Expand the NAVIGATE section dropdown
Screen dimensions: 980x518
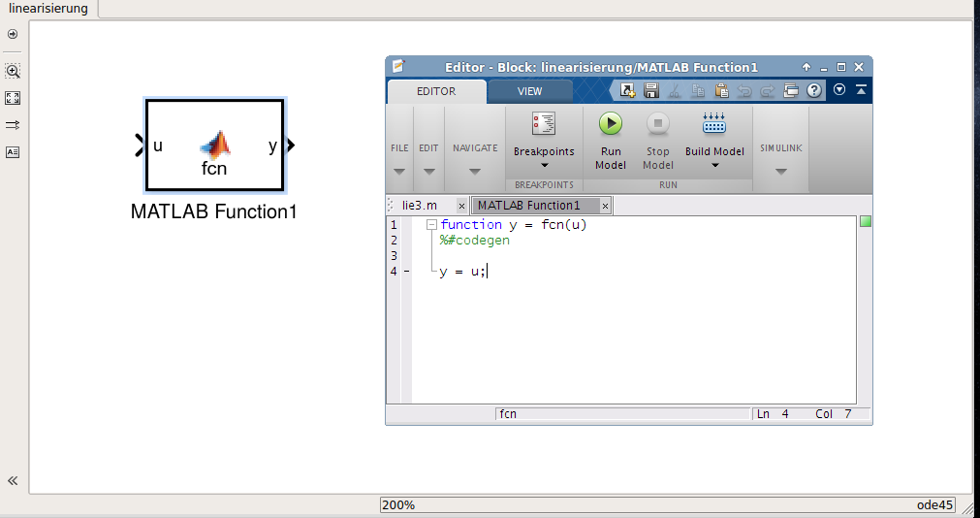pos(475,172)
